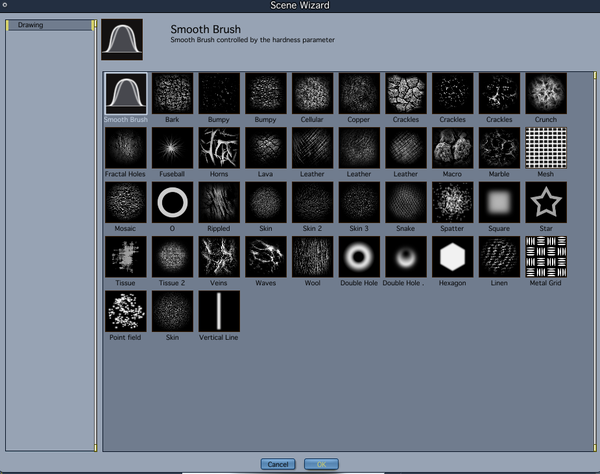Select the Metal Grid brush
Screen dimensions: 600x474
coord(546,257)
